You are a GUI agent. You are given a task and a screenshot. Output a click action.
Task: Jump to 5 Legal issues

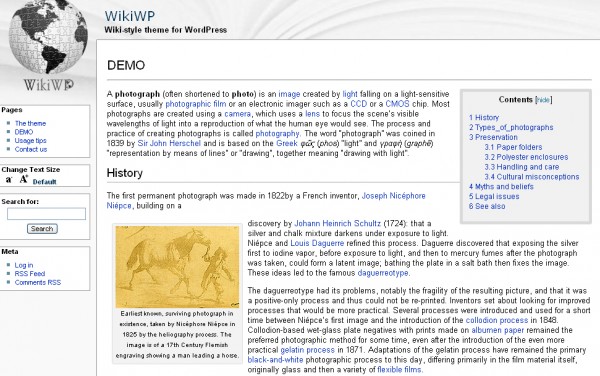coord(494,197)
